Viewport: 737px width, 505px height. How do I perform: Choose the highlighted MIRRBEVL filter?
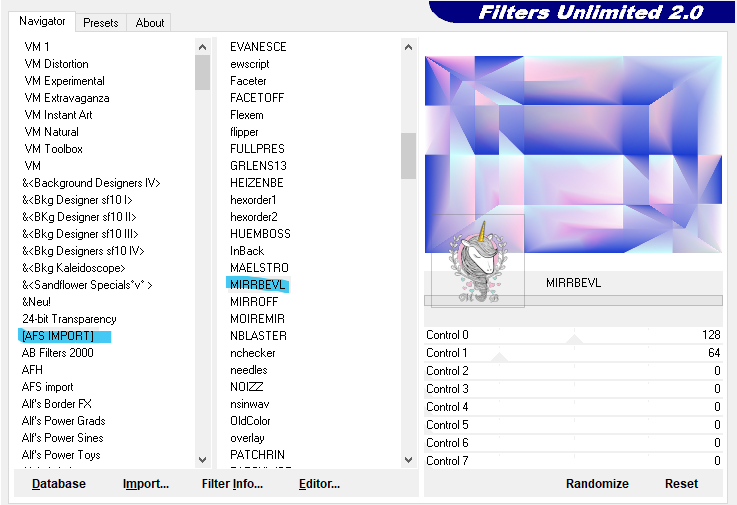coord(258,285)
